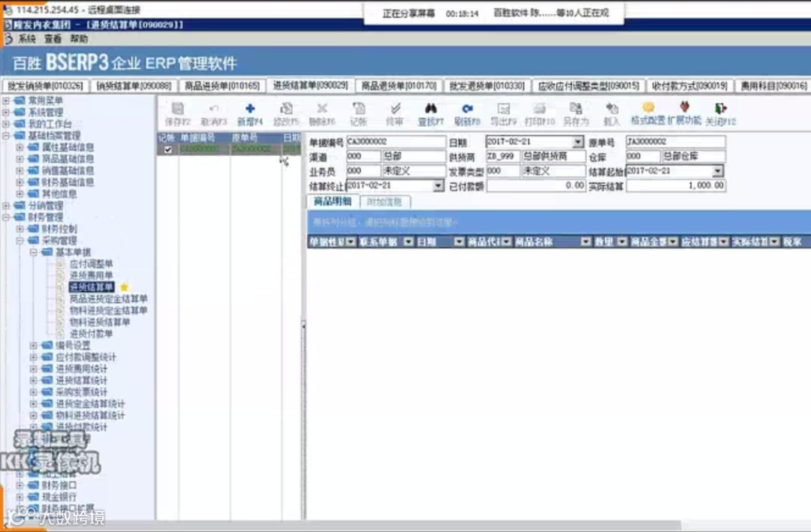
Task: Click the 终审 final-approve toolbar icon
Action: point(395,109)
